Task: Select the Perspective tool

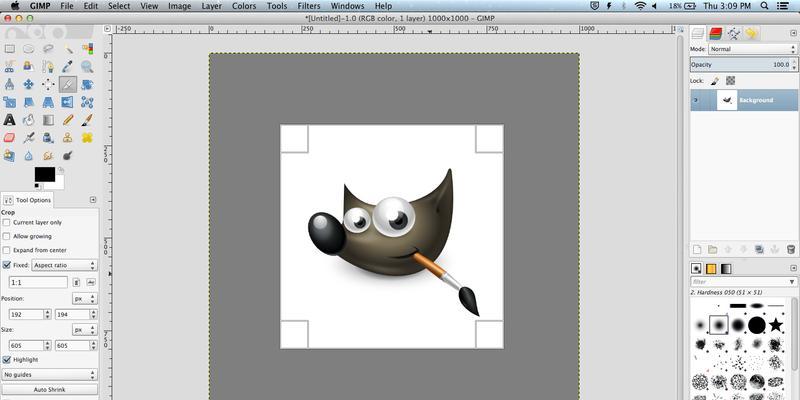Action: coord(48,102)
